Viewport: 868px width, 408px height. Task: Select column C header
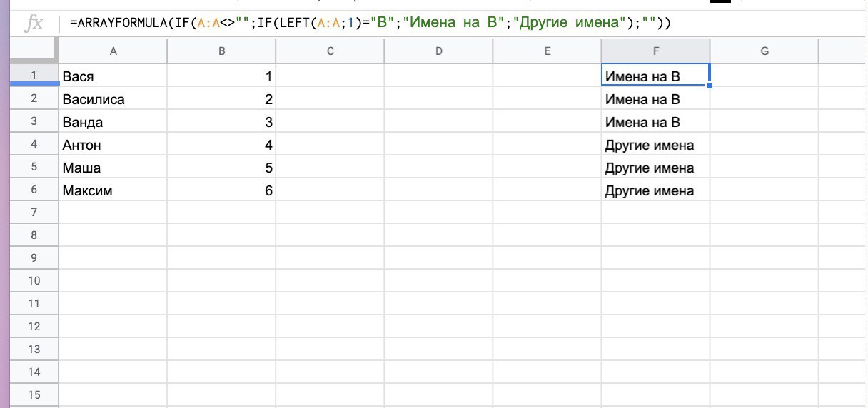point(330,51)
